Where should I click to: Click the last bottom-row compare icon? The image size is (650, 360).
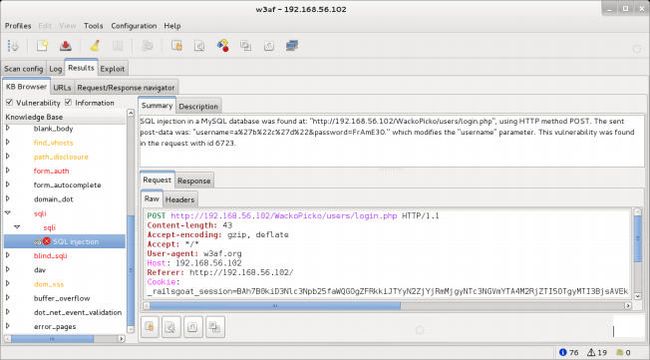(215, 327)
